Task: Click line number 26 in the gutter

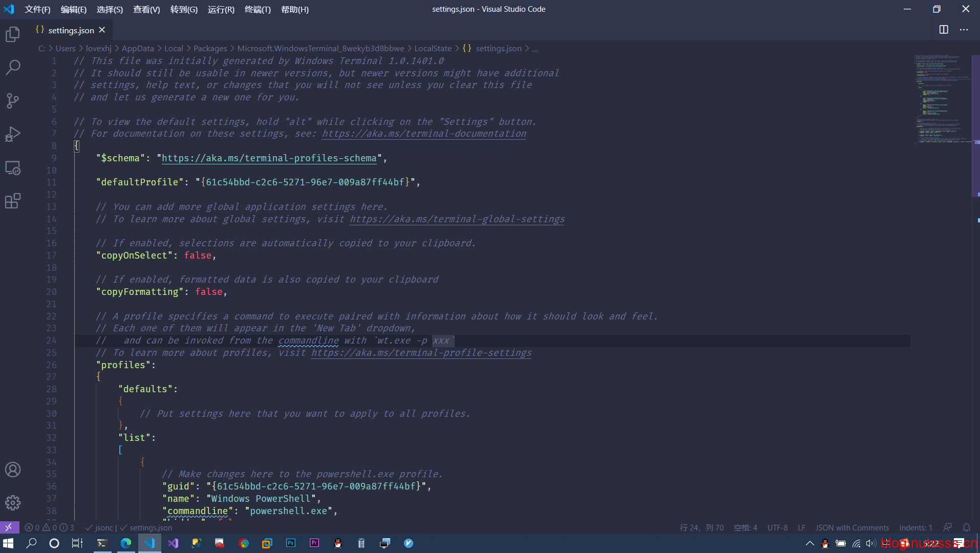Action: pyautogui.click(x=52, y=365)
